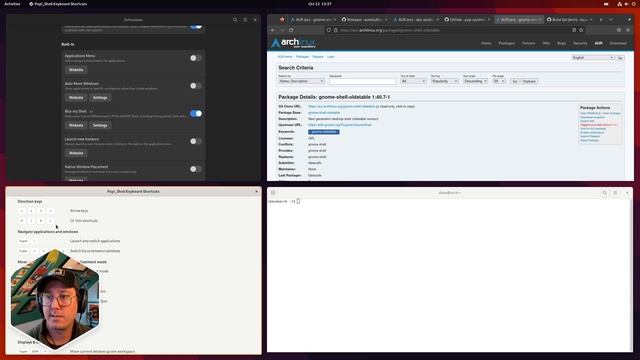This screenshot has height=360, width=640.
Task: Click Website button for Auto Move Windows
Action: [76, 98]
